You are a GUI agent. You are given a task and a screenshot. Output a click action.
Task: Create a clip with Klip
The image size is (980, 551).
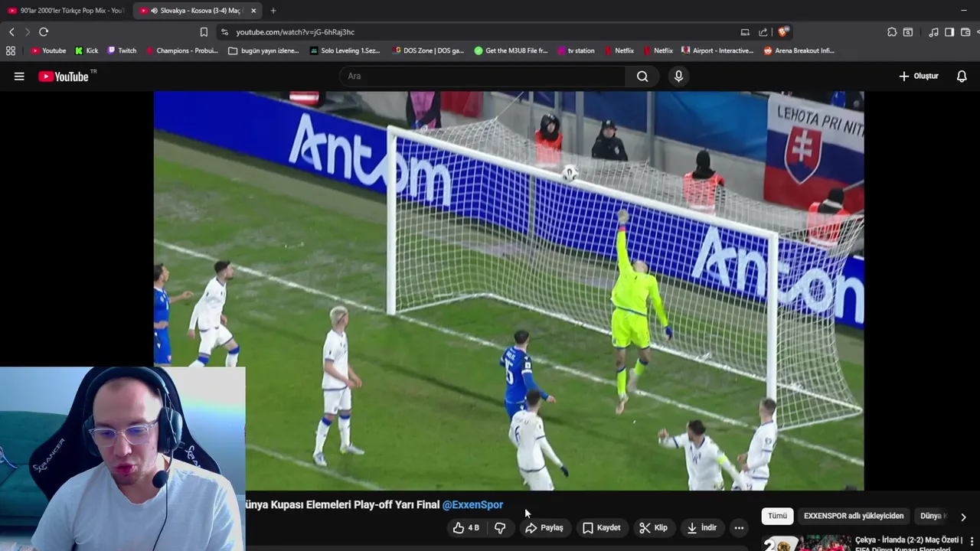click(653, 528)
